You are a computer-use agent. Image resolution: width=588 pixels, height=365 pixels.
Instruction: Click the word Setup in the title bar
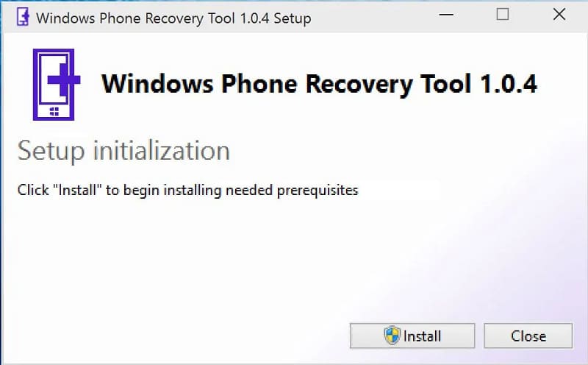tap(293, 18)
